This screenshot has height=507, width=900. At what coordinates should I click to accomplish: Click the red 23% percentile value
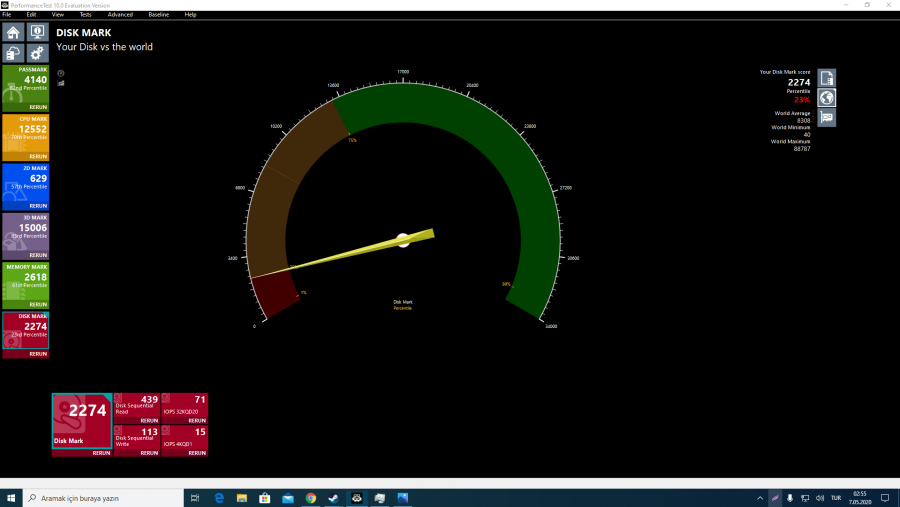(802, 100)
